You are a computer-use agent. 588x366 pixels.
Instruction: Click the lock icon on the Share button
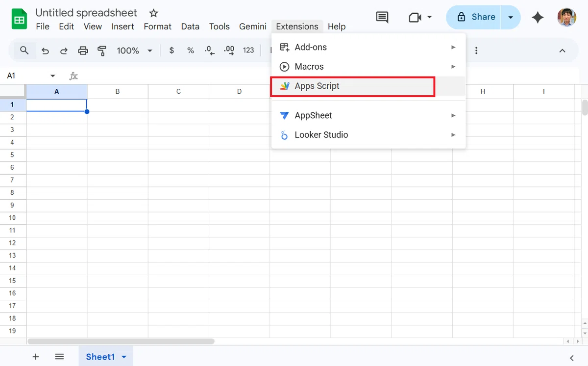coord(461,17)
